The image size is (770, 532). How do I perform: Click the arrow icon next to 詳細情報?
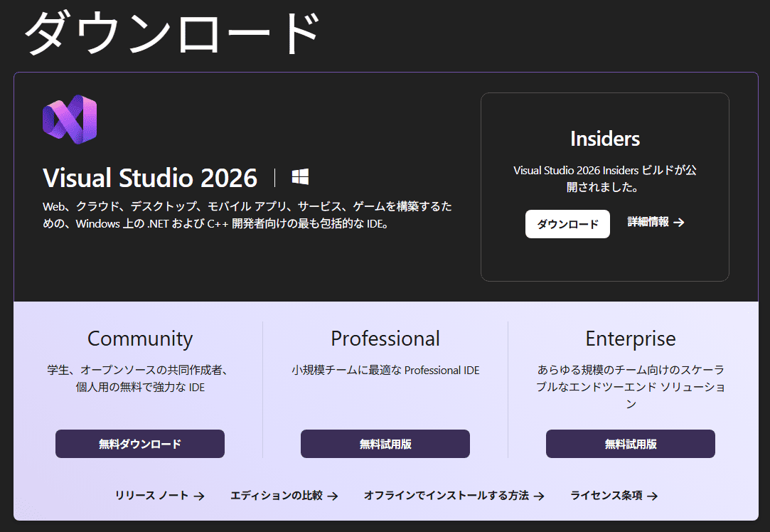pos(680,223)
